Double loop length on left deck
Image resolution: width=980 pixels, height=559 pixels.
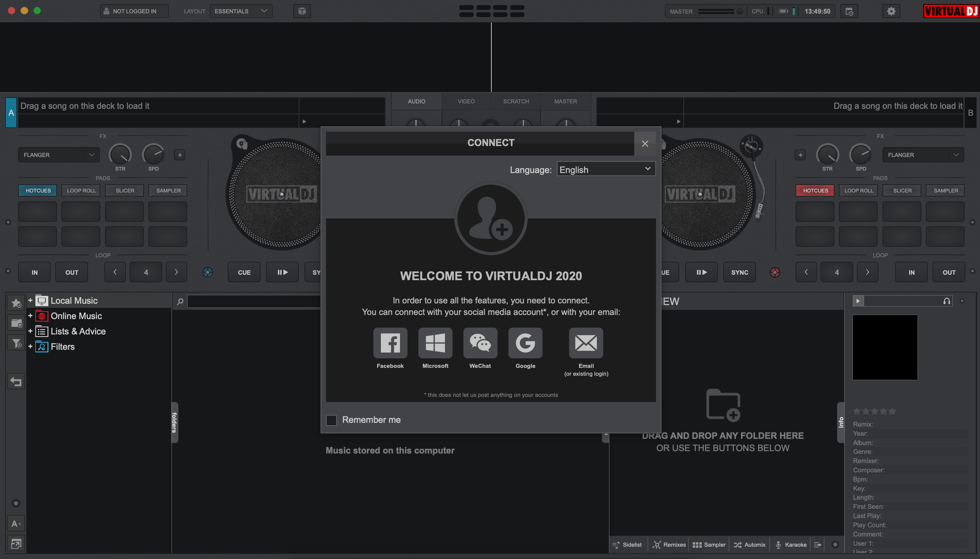tap(176, 272)
